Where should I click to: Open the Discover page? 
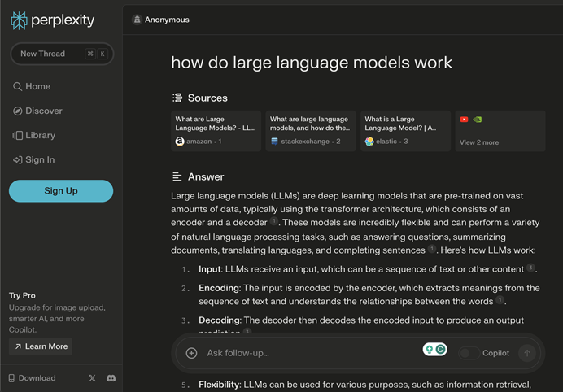coord(43,111)
